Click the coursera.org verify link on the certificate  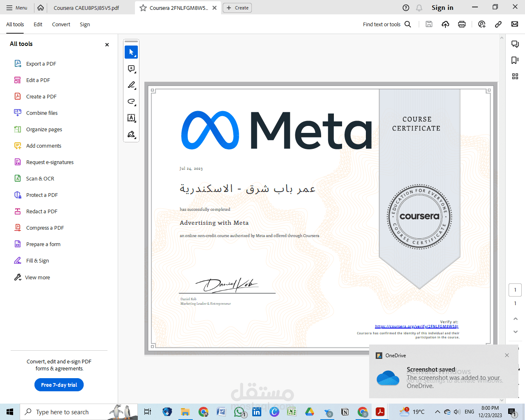(x=417, y=326)
